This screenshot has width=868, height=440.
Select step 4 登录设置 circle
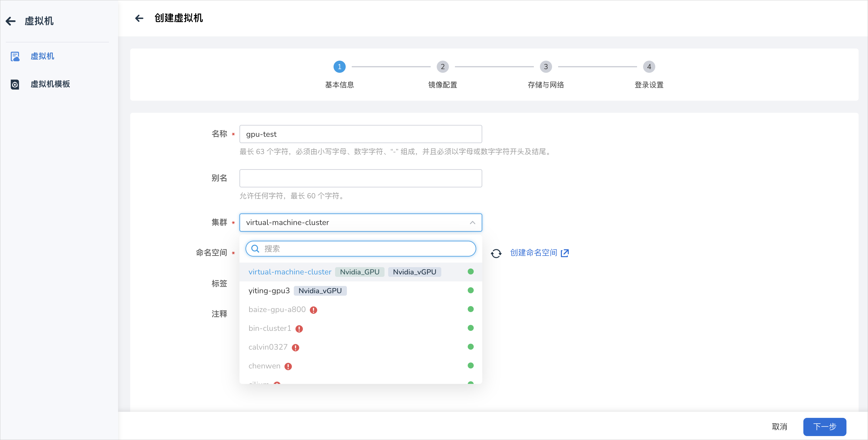point(649,67)
